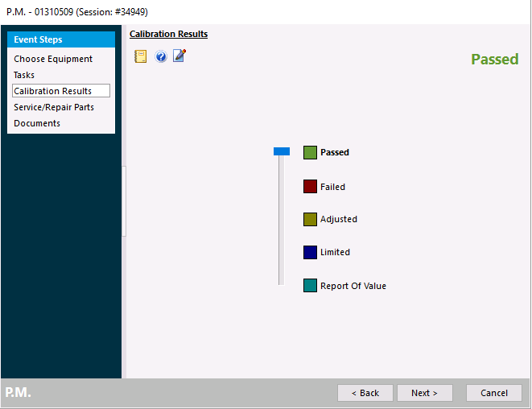
Task: Open the Documents step
Action: (37, 123)
